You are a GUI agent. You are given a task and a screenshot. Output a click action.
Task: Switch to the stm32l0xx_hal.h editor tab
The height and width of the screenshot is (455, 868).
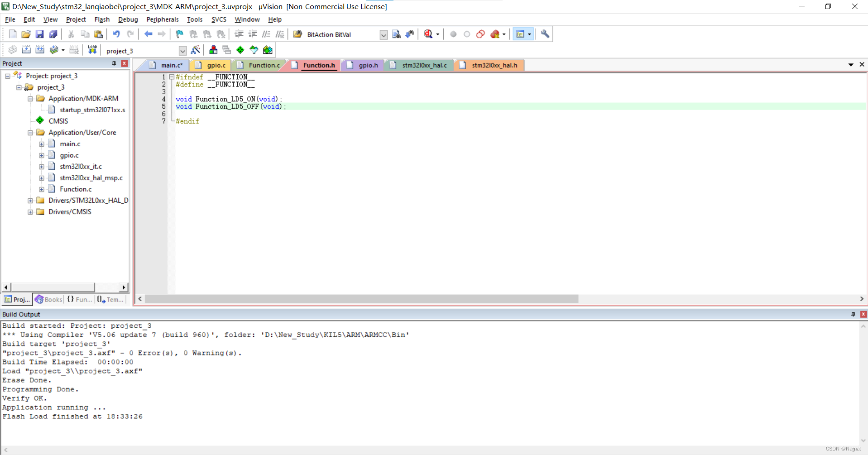(489, 65)
